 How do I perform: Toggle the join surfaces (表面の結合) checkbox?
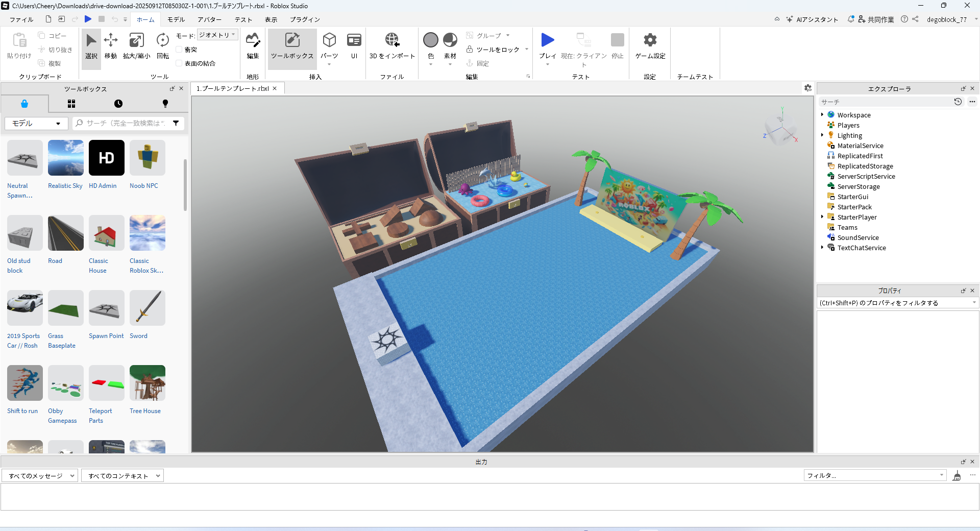click(x=179, y=63)
